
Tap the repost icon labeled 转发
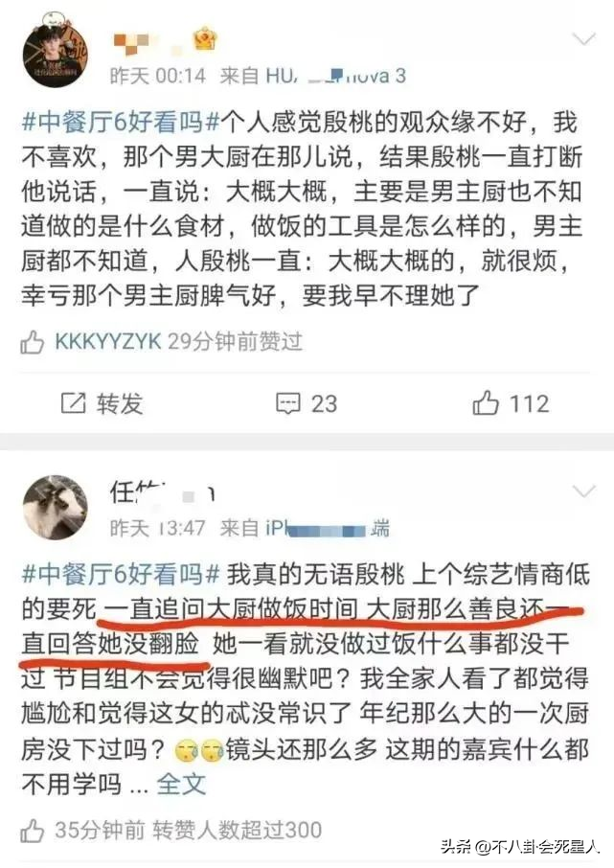pyautogui.click(x=102, y=403)
